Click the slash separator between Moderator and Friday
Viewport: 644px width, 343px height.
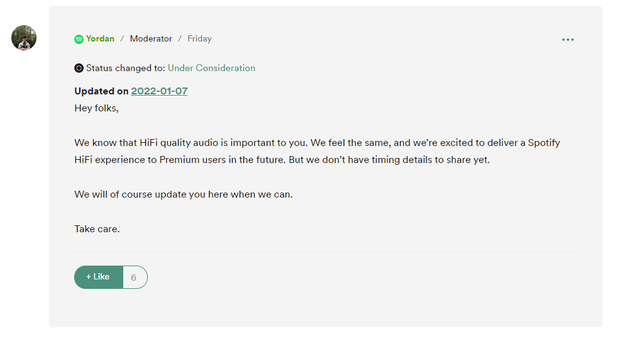180,39
